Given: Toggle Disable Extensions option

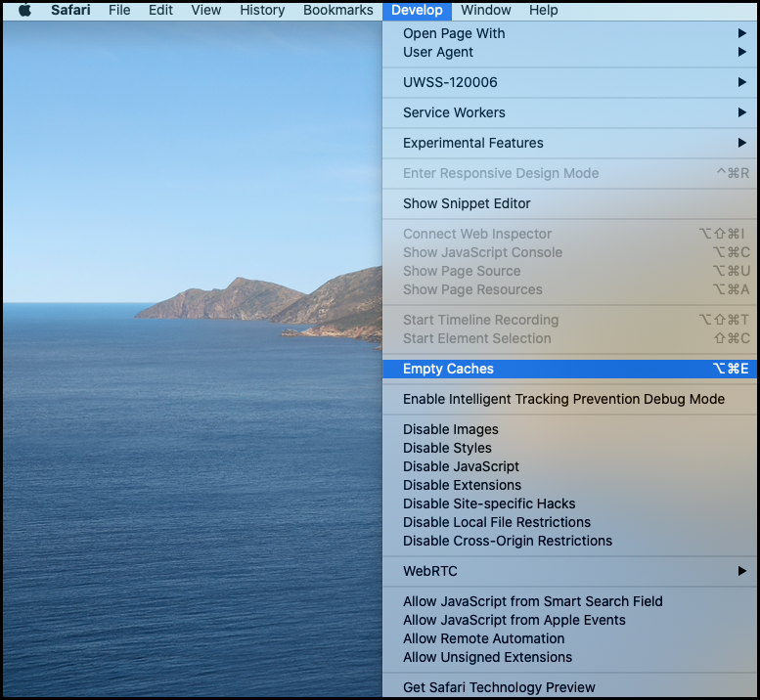Looking at the screenshot, I should 571,485.
